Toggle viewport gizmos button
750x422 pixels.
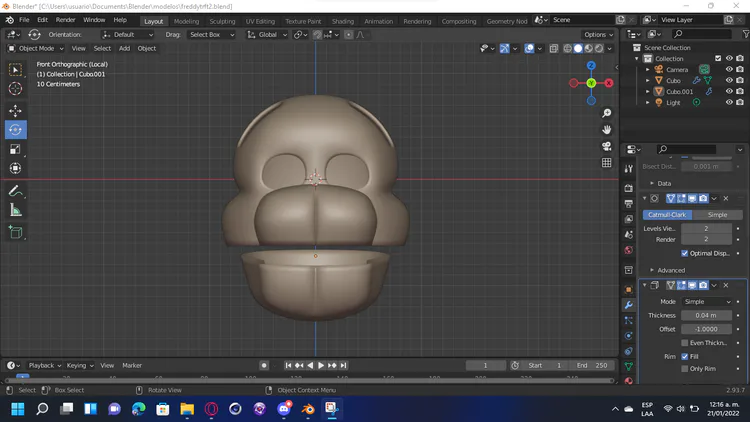(x=504, y=48)
